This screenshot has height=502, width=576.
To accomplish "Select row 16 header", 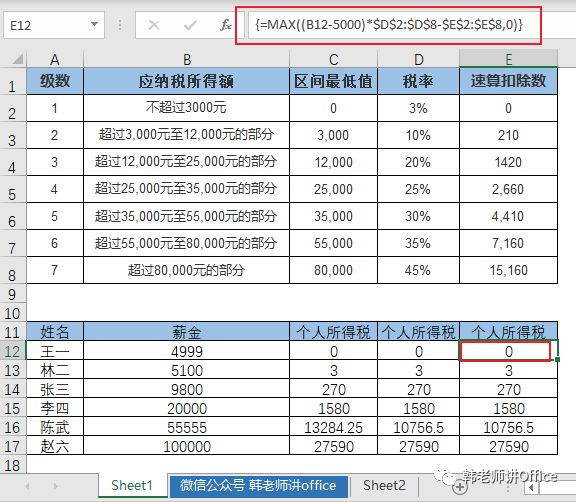I will point(12,427).
